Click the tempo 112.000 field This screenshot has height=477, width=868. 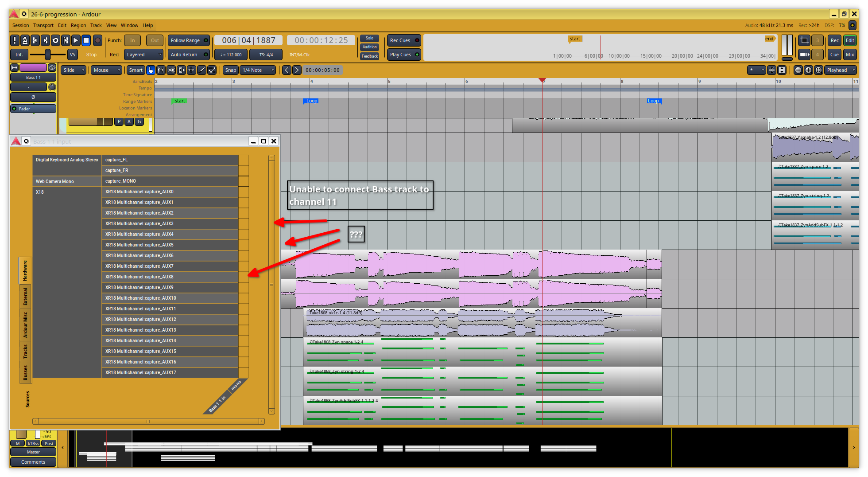[231, 55]
